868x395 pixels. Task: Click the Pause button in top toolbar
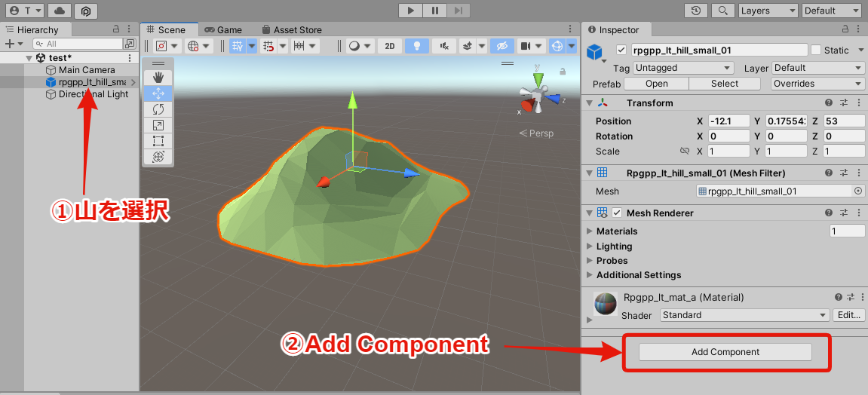click(434, 10)
